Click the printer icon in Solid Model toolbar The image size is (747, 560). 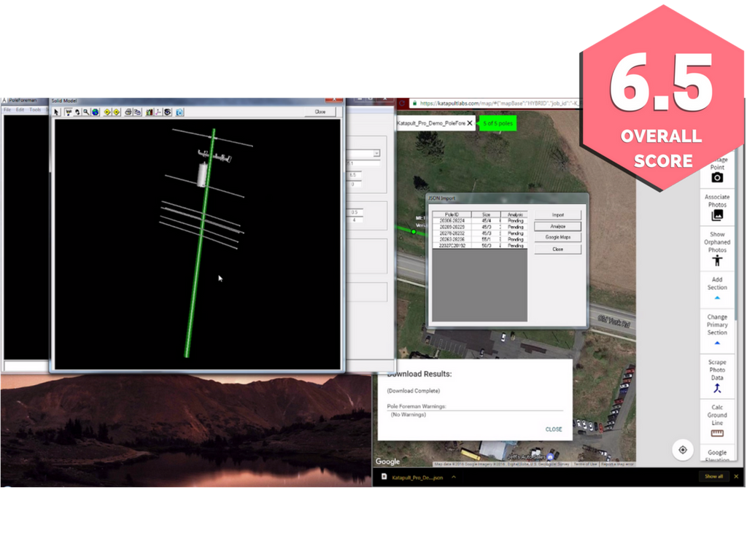[x=128, y=112]
